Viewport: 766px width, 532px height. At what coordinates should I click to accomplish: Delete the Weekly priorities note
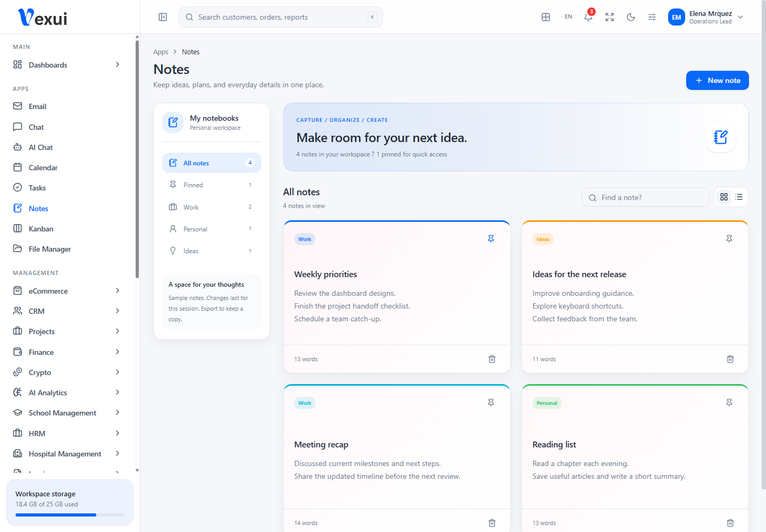click(x=492, y=359)
